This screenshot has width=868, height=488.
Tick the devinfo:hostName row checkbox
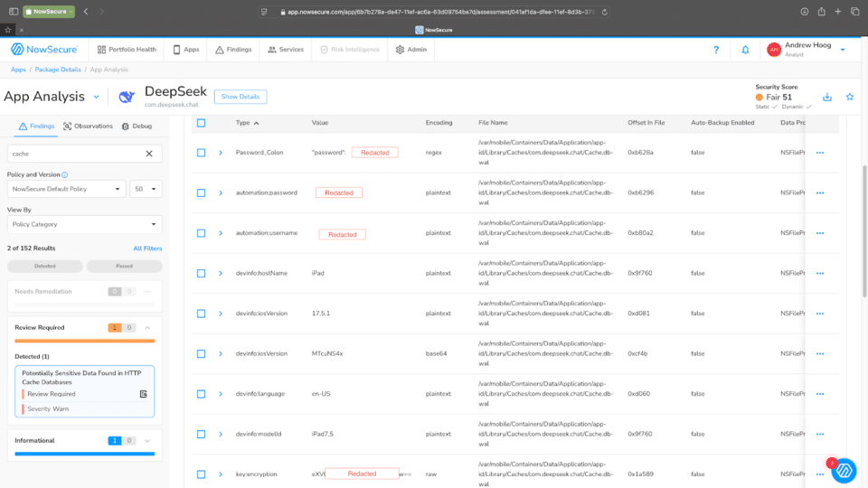(202, 273)
